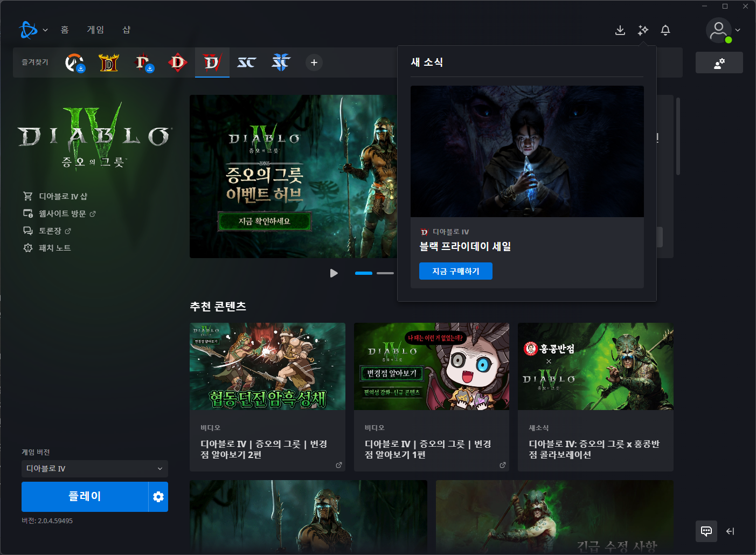Viewport: 756px width, 555px height.
Task: Click the content area scrollbar
Action: click(x=678, y=136)
